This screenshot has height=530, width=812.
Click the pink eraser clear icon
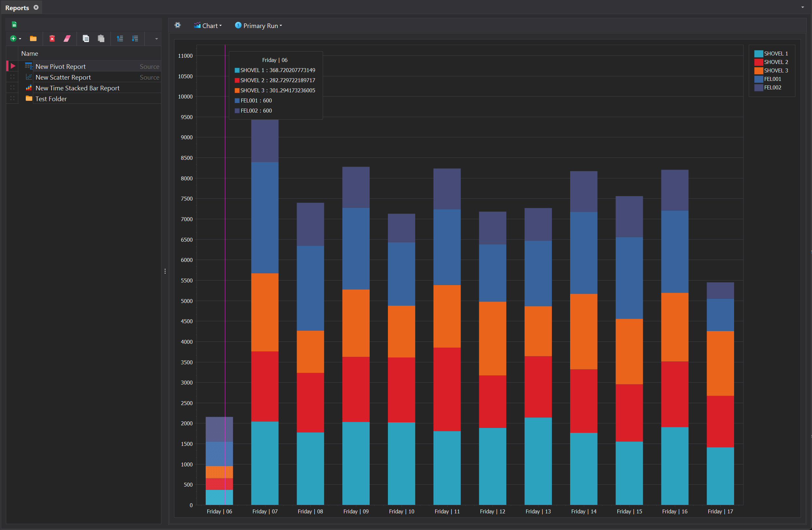point(67,38)
